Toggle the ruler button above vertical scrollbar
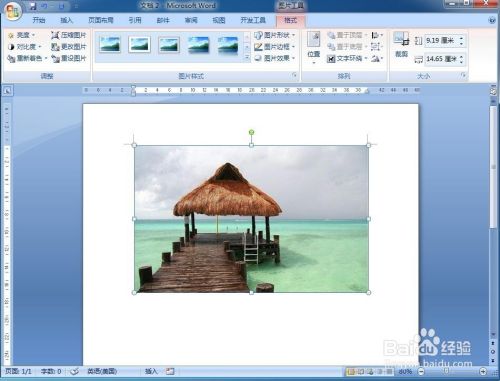This screenshot has width=500, height=381. click(x=493, y=91)
